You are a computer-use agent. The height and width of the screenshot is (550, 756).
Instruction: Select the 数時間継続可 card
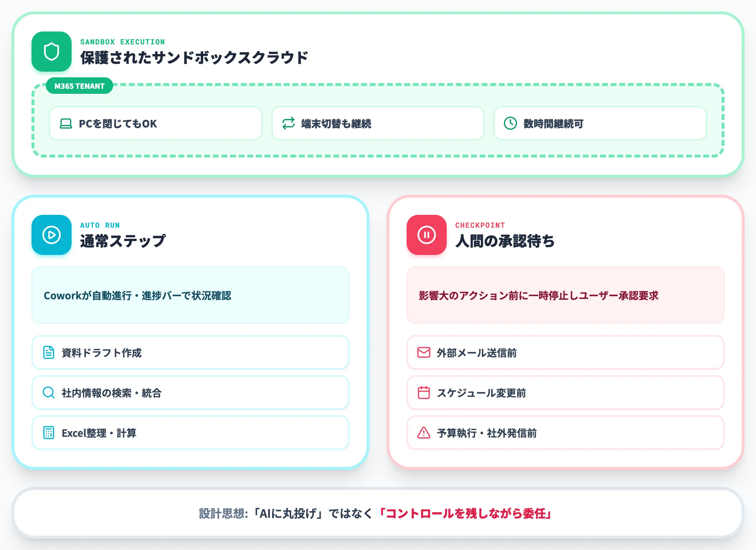click(600, 123)
